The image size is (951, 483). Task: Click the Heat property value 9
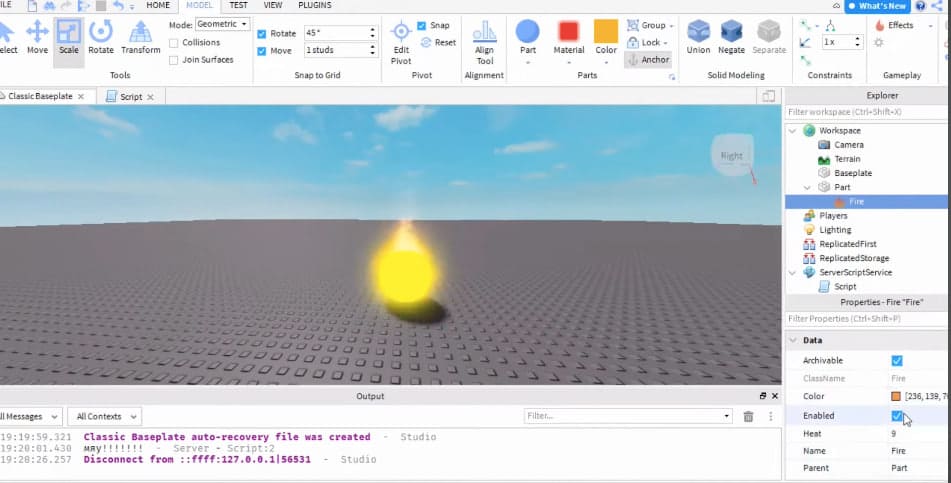click(893, 434)
